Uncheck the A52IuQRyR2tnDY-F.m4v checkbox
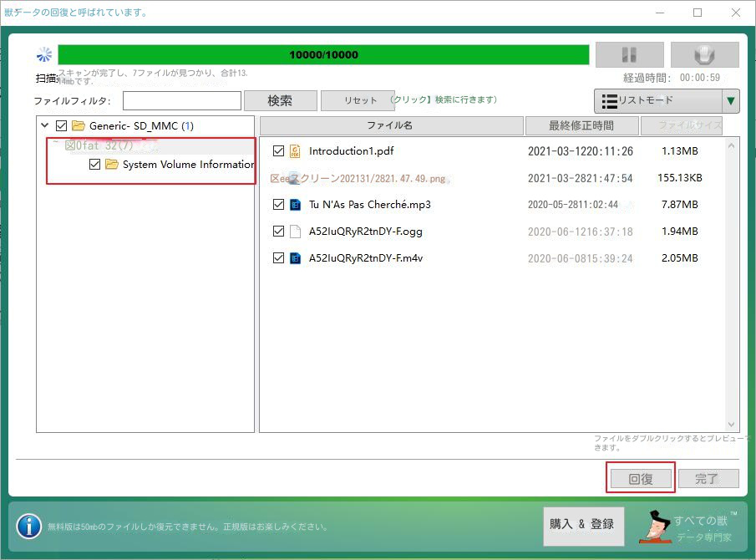Screen dimensions: 756x560 click(278, 258)
